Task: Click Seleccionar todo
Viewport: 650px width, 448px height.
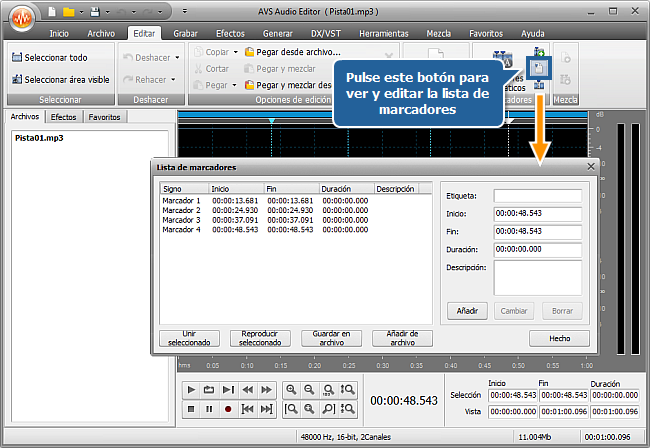Action: (50, 58)
